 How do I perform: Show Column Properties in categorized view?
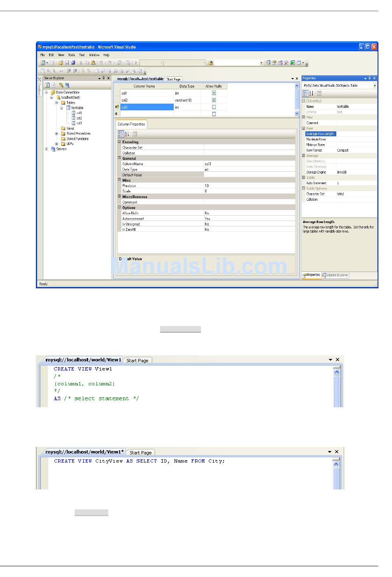click(x=121, y=134)
